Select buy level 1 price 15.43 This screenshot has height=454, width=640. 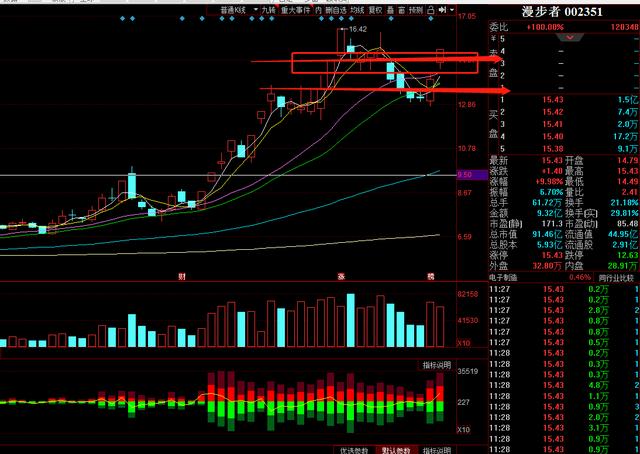[553, 100]
